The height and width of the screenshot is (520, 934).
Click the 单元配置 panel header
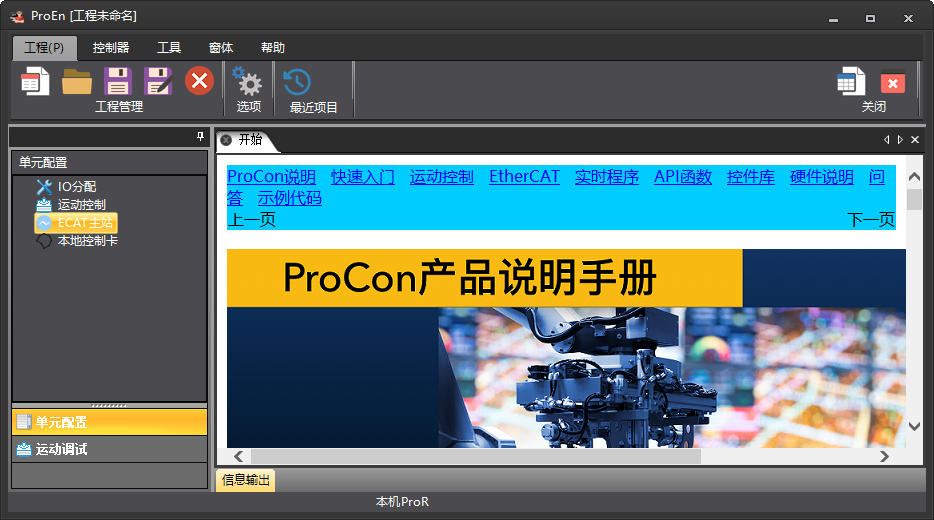point(110,163)
